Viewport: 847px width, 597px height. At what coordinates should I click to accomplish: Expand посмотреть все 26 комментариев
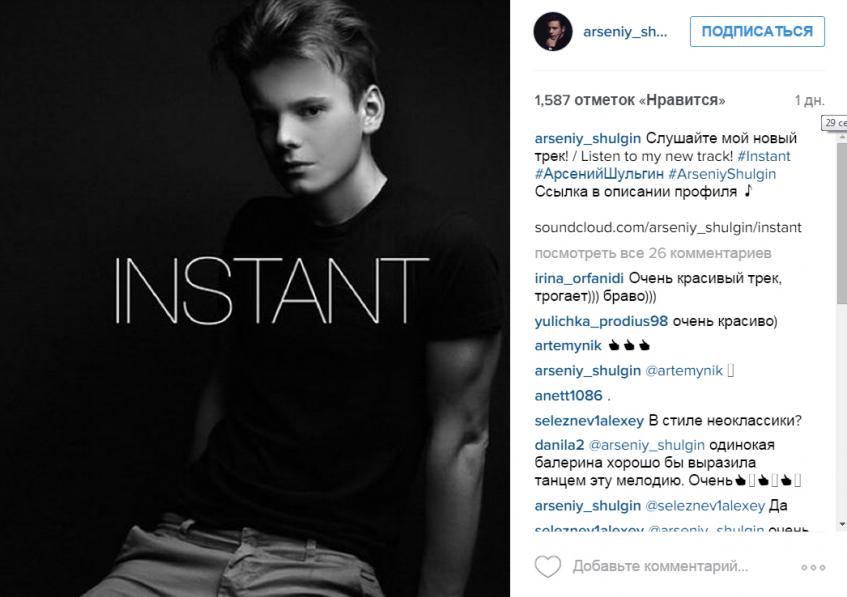tap(653, 253)
